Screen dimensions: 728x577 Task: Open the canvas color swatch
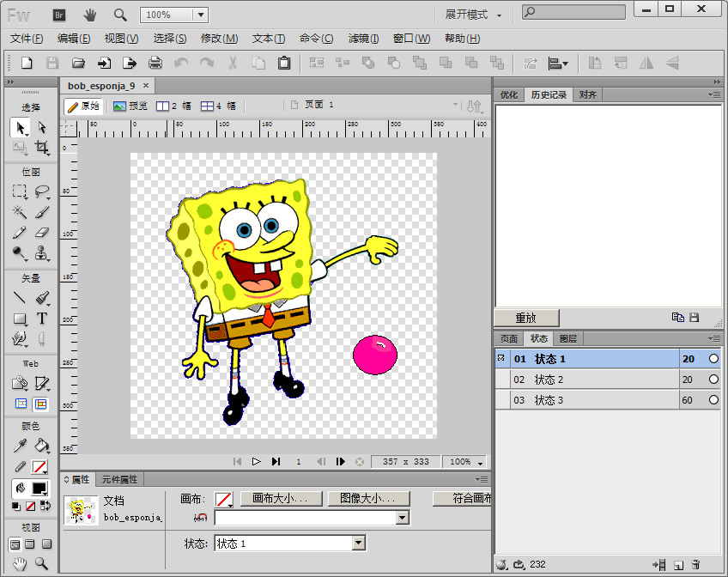(223, 500)
